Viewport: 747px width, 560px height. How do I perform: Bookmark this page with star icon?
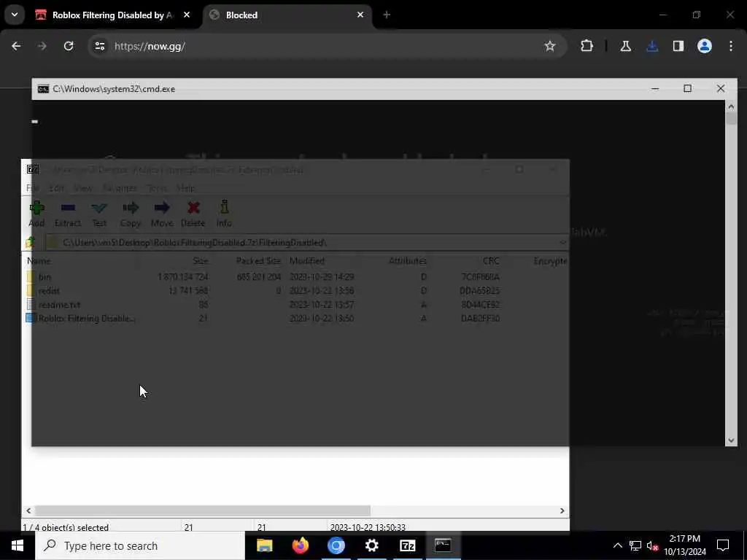click(x=550, y=46)
